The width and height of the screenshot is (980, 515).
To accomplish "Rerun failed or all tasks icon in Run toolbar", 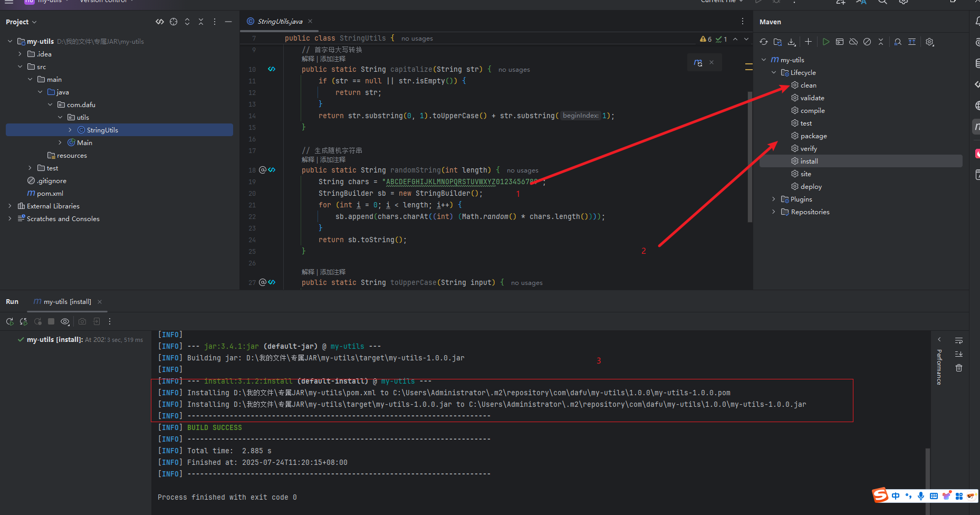I will click(24, 321).
